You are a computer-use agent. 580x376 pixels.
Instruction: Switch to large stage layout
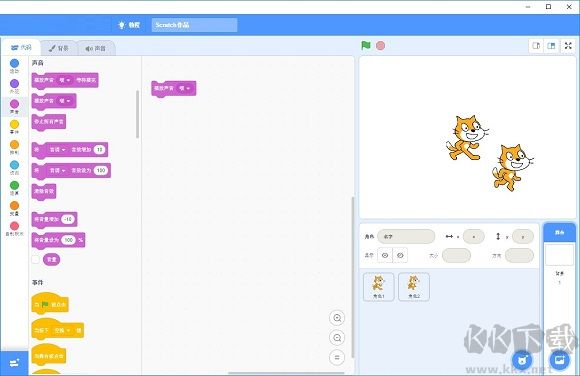551,46
